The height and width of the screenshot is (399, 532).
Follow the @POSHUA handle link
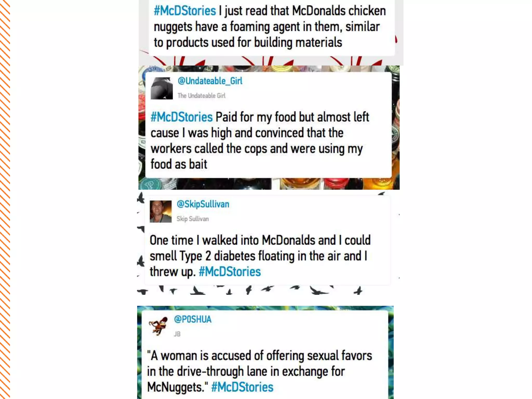pyautogui.click(x=193, y=319)
